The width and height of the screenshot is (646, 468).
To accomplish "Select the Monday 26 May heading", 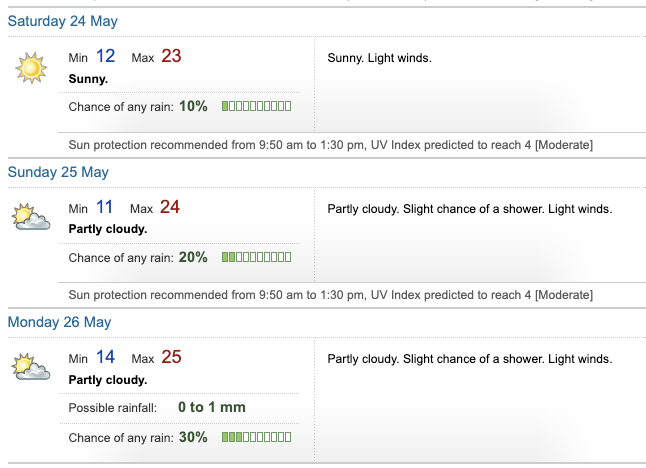I will [59, 322].
